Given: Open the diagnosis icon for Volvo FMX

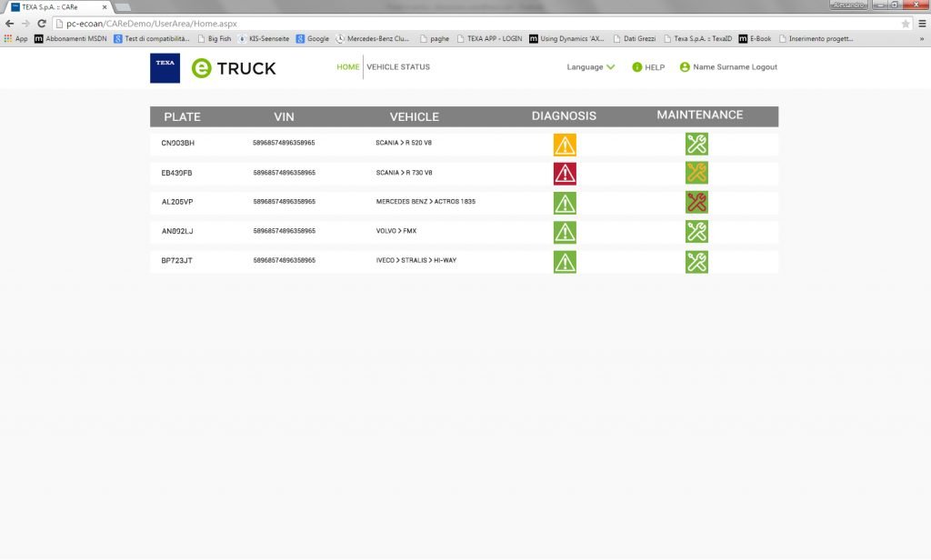Looking at the screenshot, I should 565,232.
